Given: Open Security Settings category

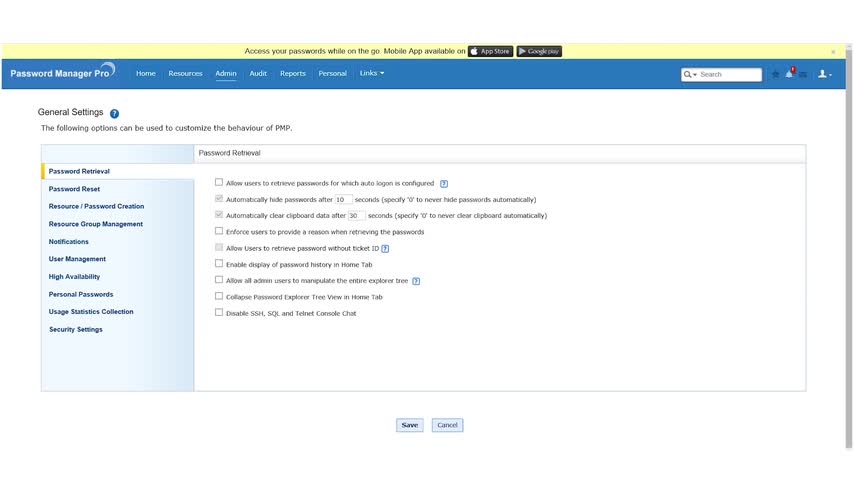Looking at the screenshot, I should tap(76, 330).
